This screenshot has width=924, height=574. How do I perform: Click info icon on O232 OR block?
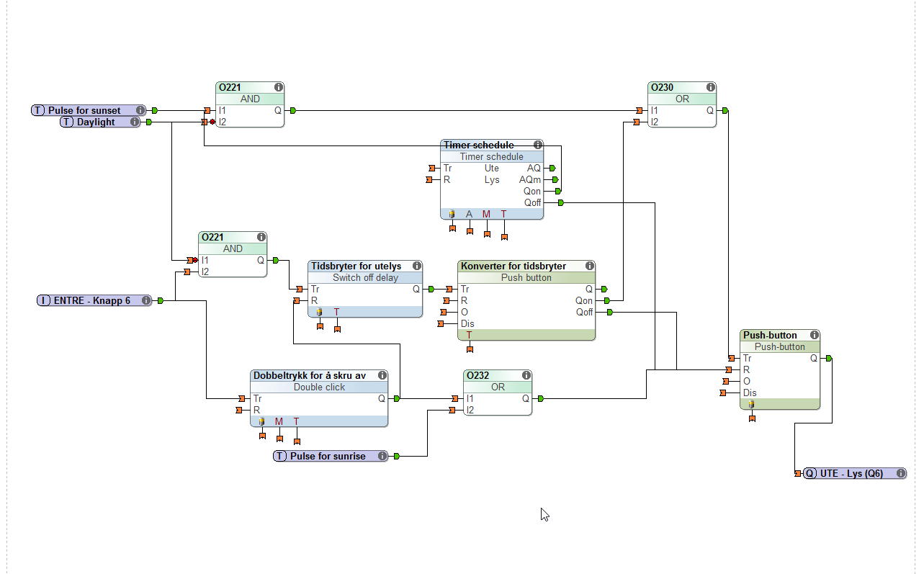pyautogui.click(x=526, y=375)
